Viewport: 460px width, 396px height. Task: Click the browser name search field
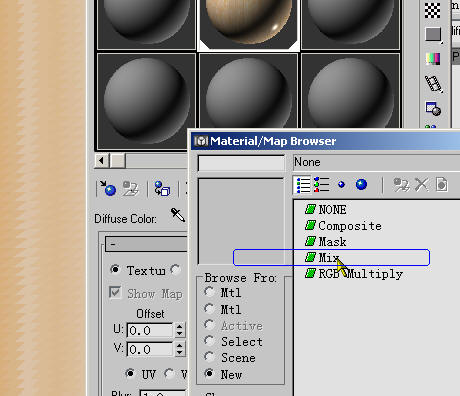coord(241,163)
